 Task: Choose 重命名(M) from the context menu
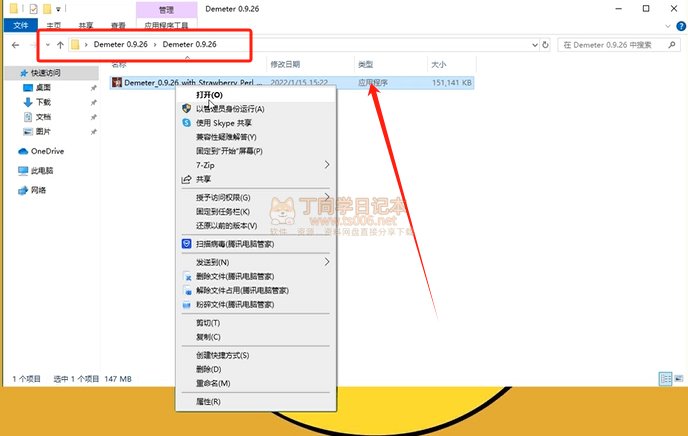click(x=256, y=383)
